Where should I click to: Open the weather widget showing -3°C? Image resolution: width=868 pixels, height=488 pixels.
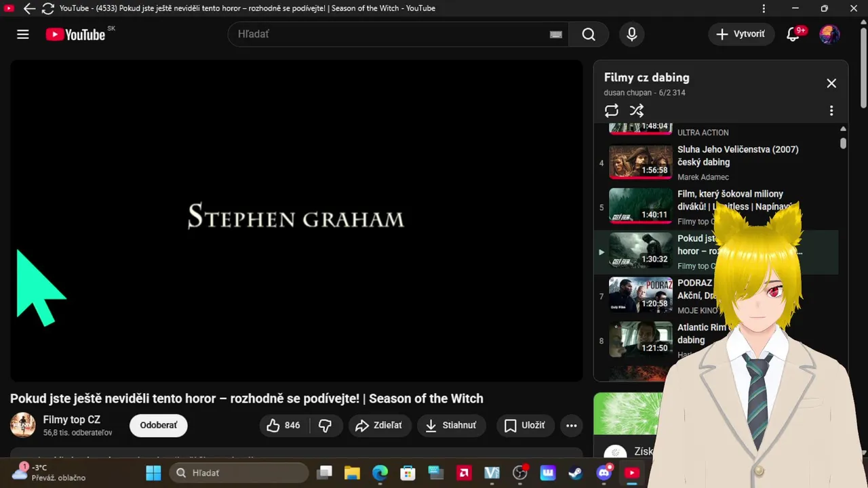click(49, 472)
